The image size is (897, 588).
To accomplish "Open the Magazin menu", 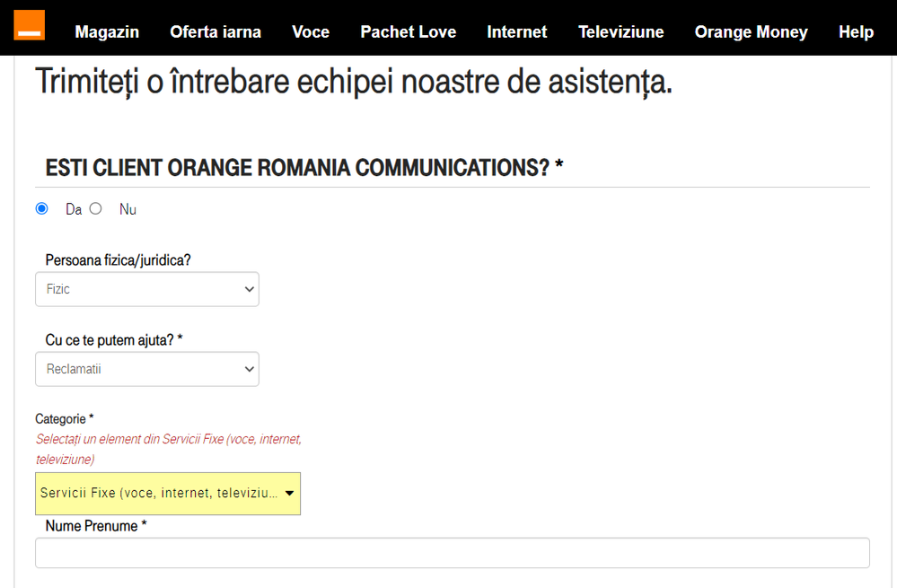I will pos(107,32).
